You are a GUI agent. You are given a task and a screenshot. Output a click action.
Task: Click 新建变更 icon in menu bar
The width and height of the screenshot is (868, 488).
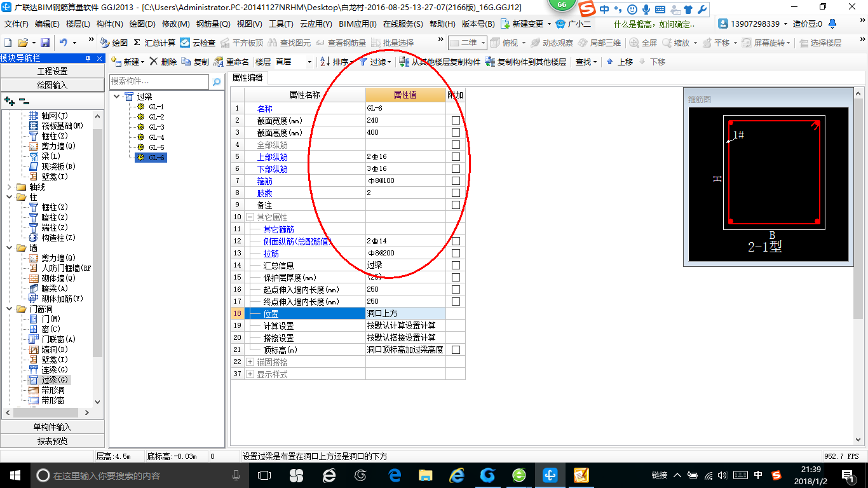(x=506, y=24)
